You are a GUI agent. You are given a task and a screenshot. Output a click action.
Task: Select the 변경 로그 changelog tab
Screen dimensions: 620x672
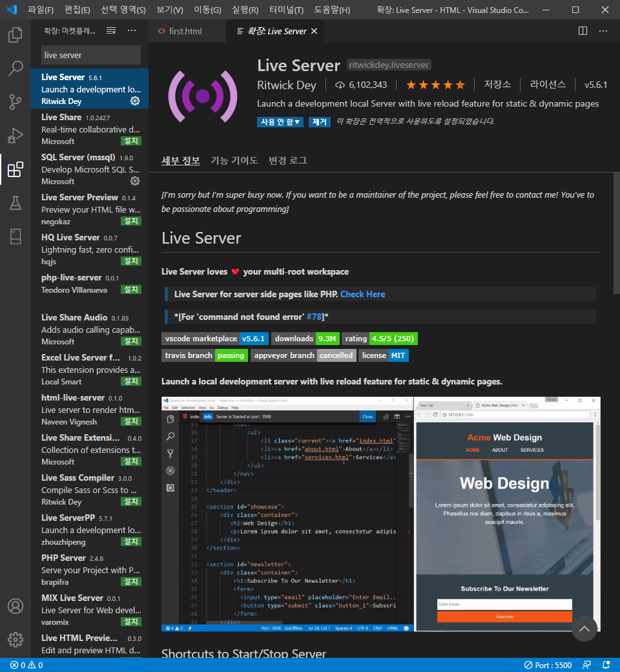287,160
